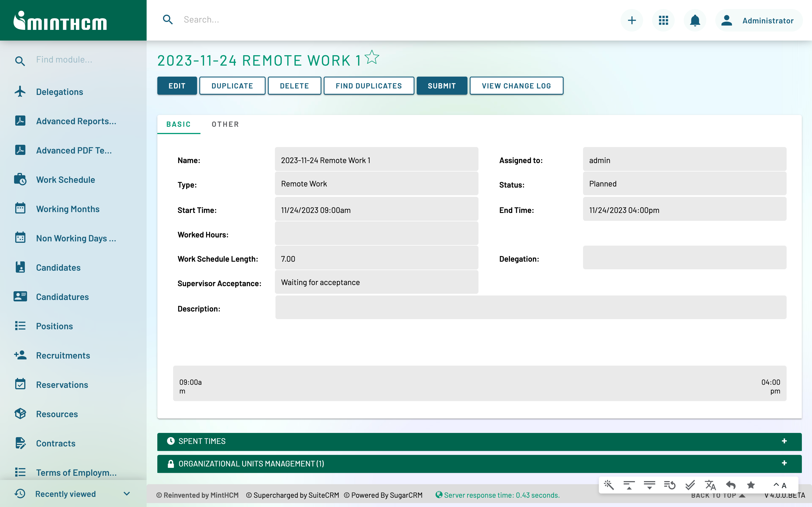Open the notifications bell
This screenshot has height=507, width=812.
pos(694,21)
